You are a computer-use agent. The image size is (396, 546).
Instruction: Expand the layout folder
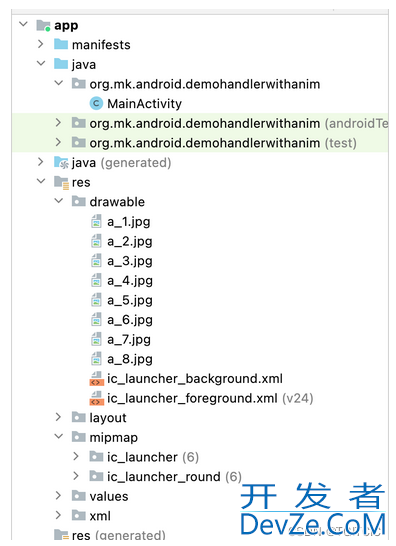(58, 417)
